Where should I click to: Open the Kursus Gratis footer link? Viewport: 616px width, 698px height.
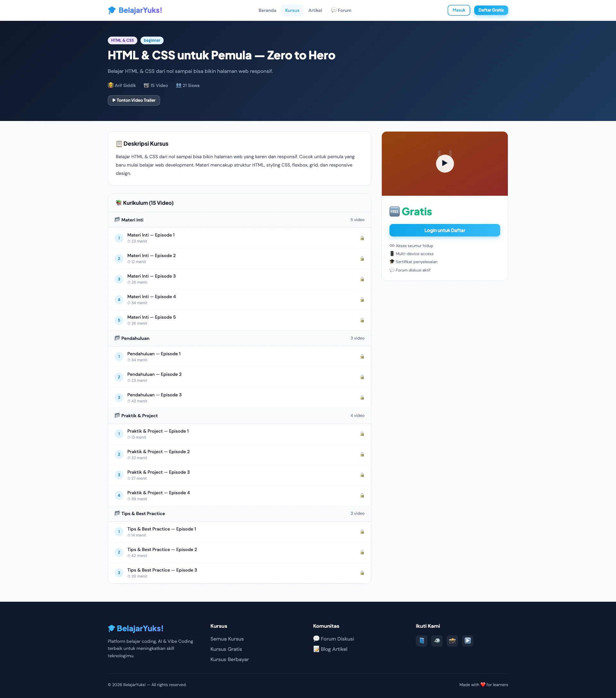pos(226,649)
